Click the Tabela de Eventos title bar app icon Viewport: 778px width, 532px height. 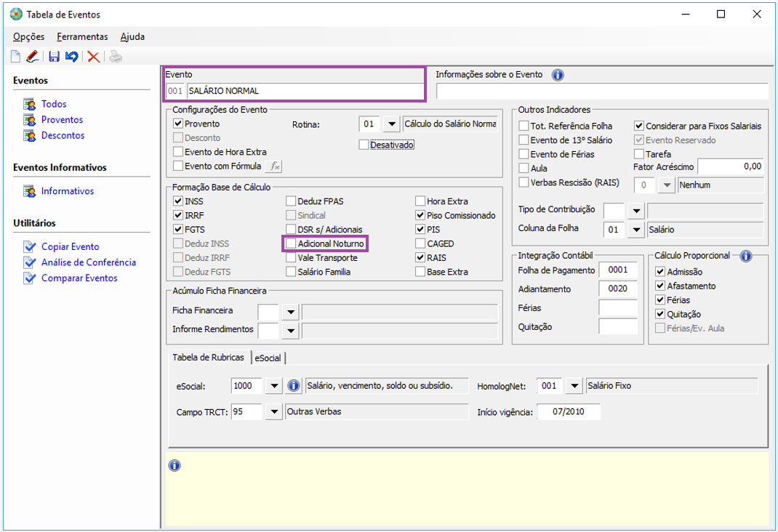tap(16, 15)
